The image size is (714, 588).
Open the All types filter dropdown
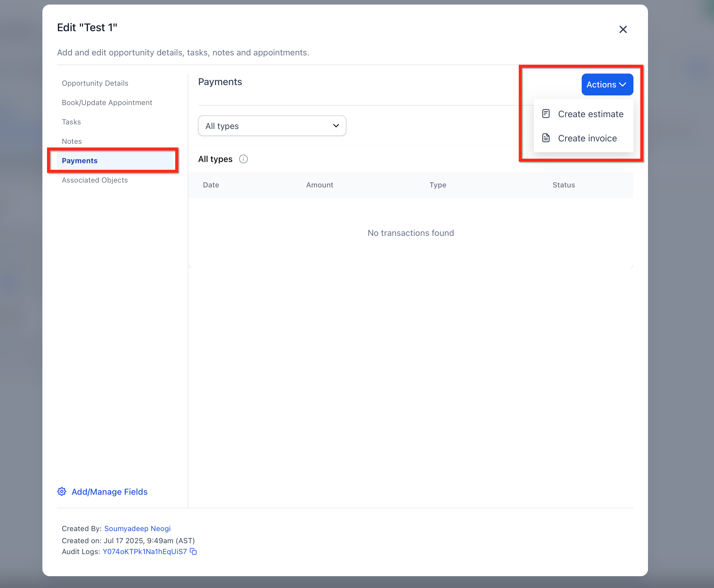coord(272,126)
